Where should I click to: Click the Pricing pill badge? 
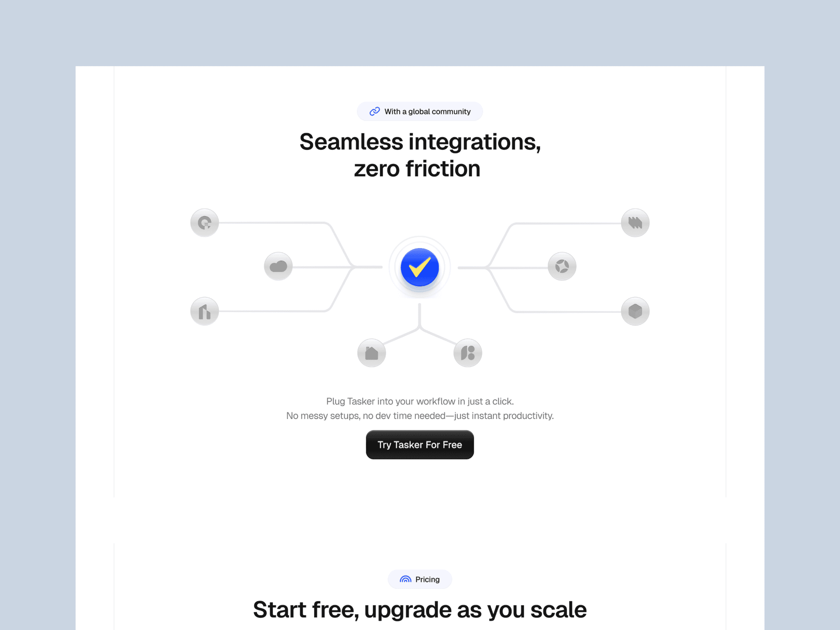(420, 579)
